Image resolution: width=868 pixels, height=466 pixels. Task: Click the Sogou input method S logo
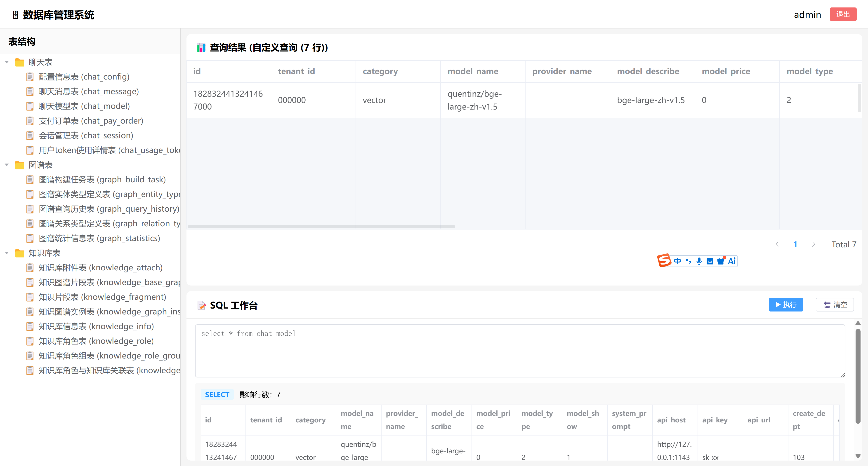(664, 261)
